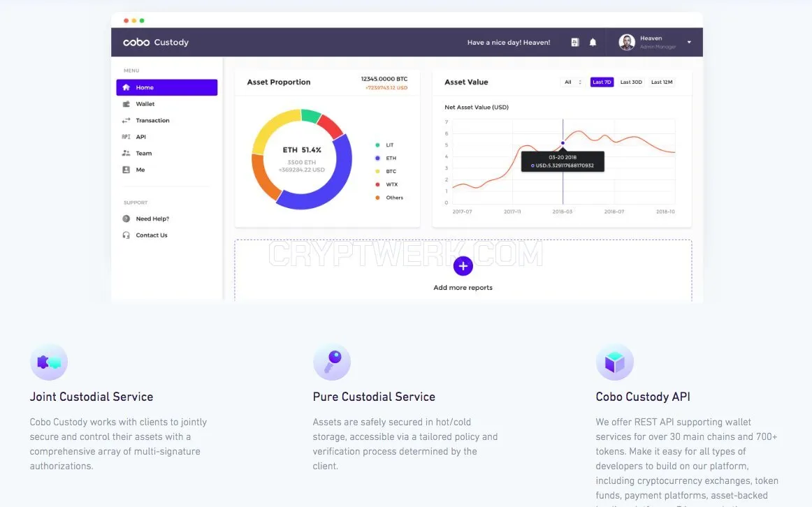The width and height of the screenshot is (812, 507).
Task: Click the Heaven user avatar
Action: (x=627, y=43)
